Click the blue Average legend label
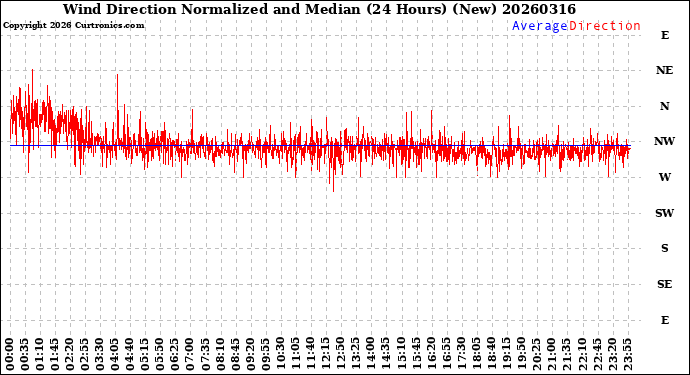 [540, 26]
